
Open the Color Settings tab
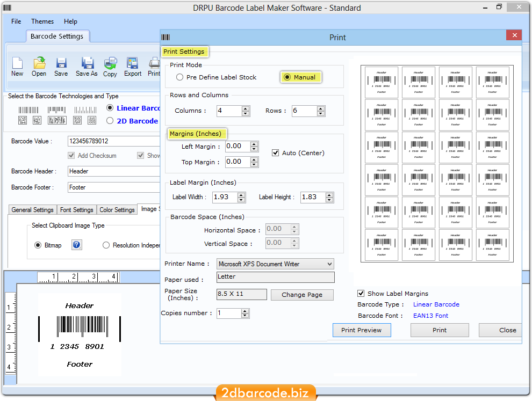pyautogui.click(x=117, y=210)
